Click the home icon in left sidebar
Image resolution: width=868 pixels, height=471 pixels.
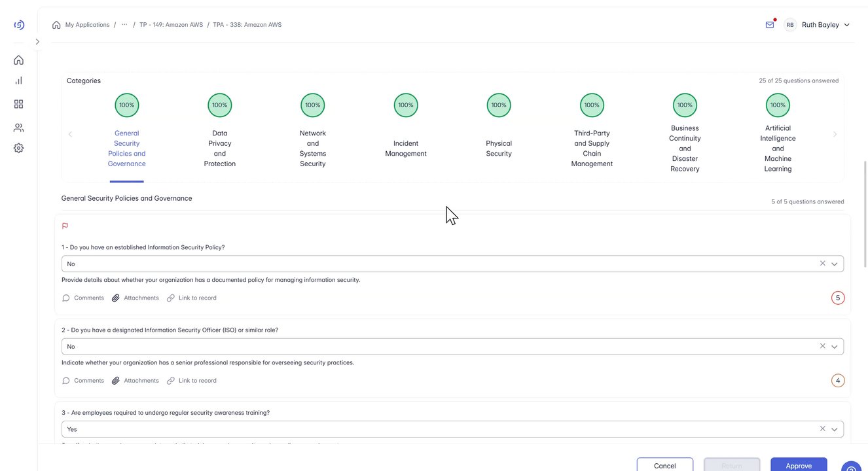click(18, 60)
